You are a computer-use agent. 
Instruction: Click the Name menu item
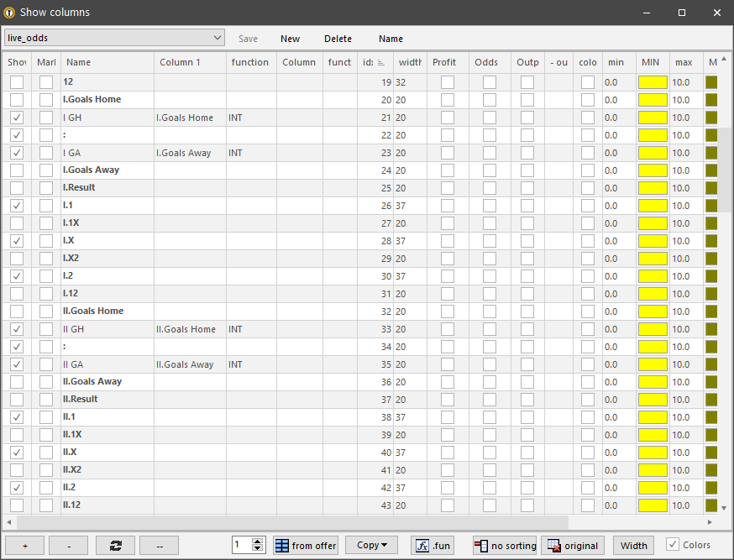click(391, 39)
